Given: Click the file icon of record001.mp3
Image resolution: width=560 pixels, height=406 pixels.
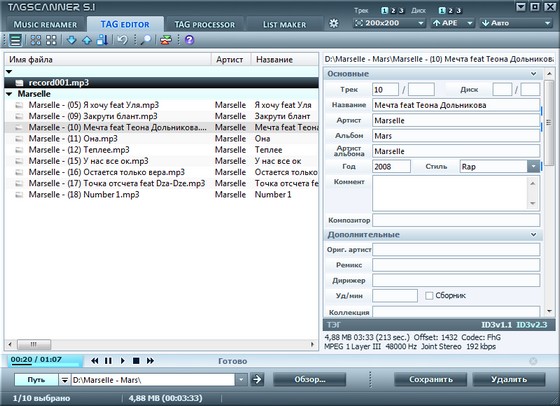Looking at the screenshot, I should pyautogui.click(x=19, y=82).
